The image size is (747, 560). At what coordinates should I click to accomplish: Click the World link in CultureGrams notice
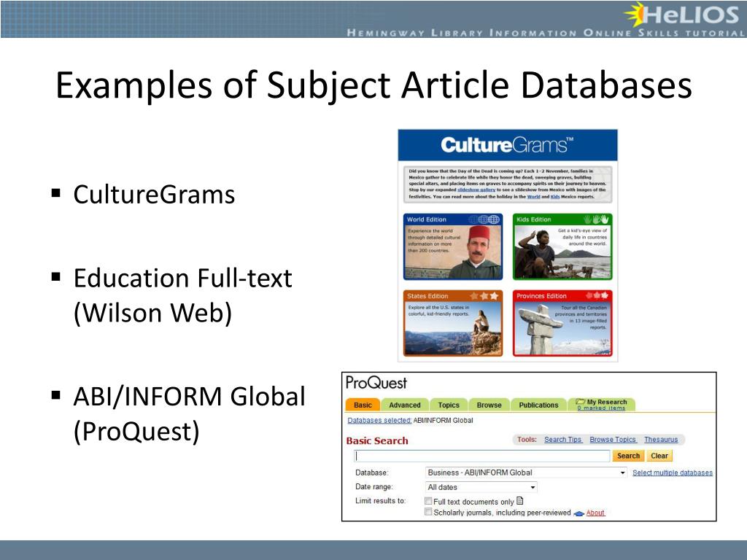[x=533, y=196]
